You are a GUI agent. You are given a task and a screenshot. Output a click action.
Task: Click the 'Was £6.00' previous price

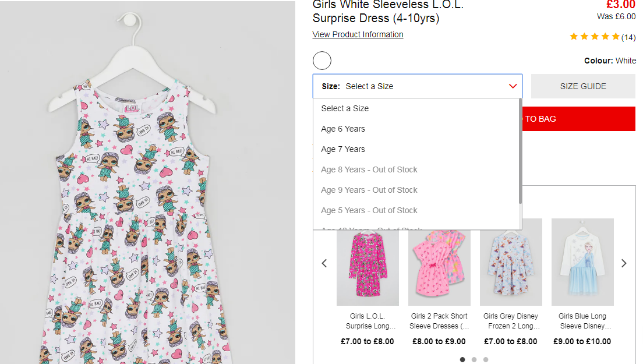click(616, 16)
